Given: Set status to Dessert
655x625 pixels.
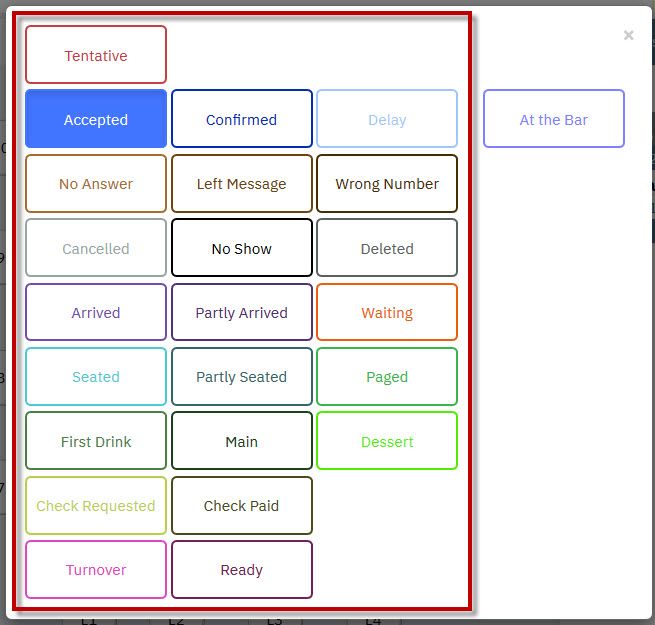Looking at the screenshot, I should tap(387, 441).
